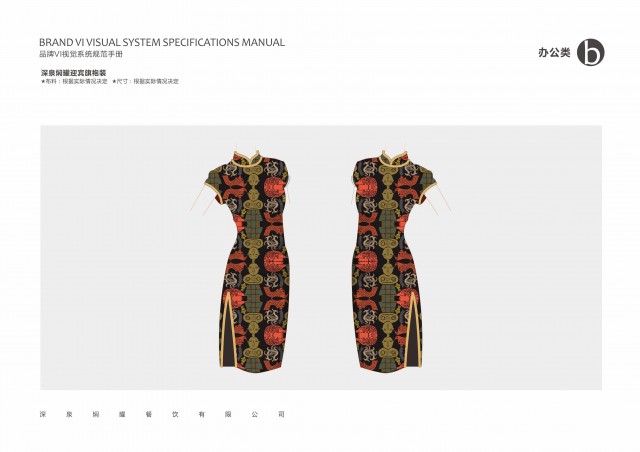
Task: Select the ★尺寸 size specification text
Action: 145,81
